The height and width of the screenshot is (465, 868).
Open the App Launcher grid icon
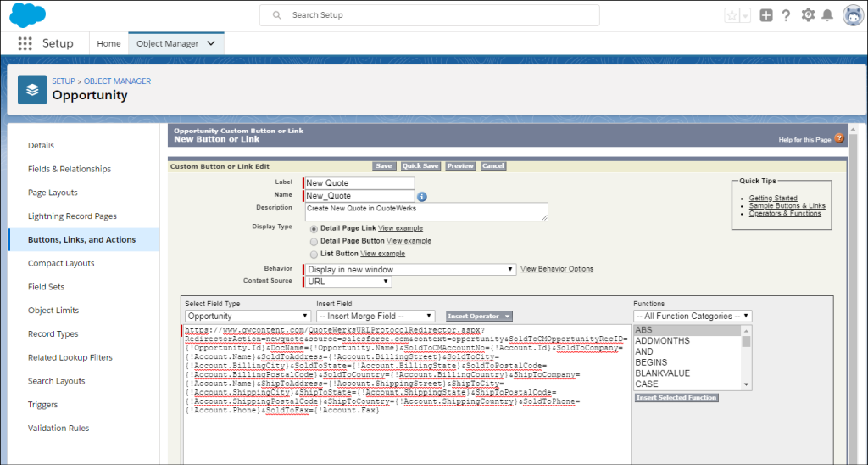[25, 43]
